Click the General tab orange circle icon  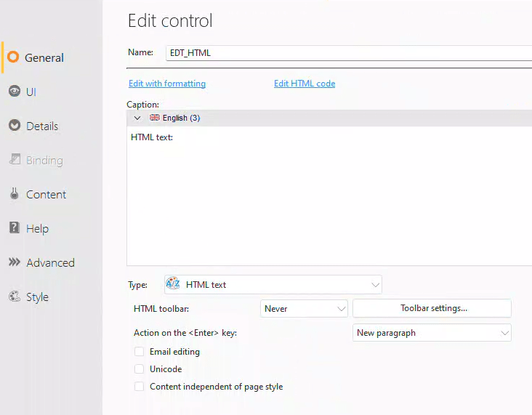[x=13, y=57]
